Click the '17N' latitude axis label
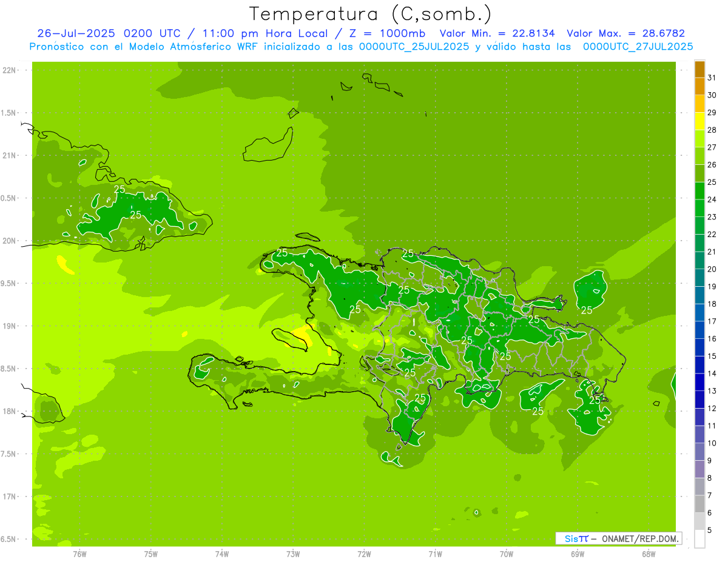728x562 pixels. tap(10, 497)
